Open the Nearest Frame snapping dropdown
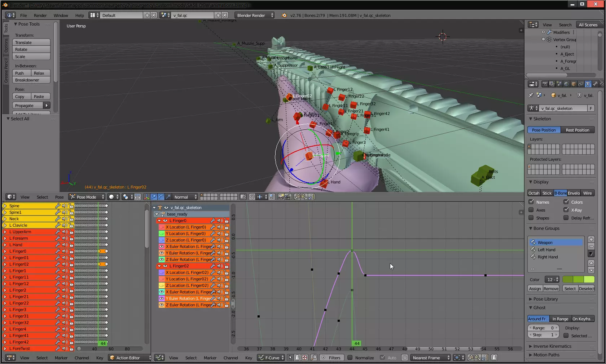 (x=431, y=358)
